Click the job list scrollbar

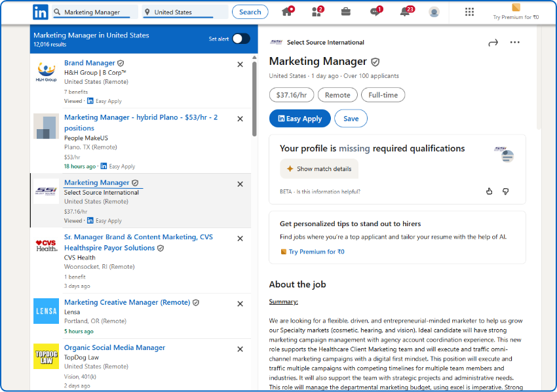254,99
